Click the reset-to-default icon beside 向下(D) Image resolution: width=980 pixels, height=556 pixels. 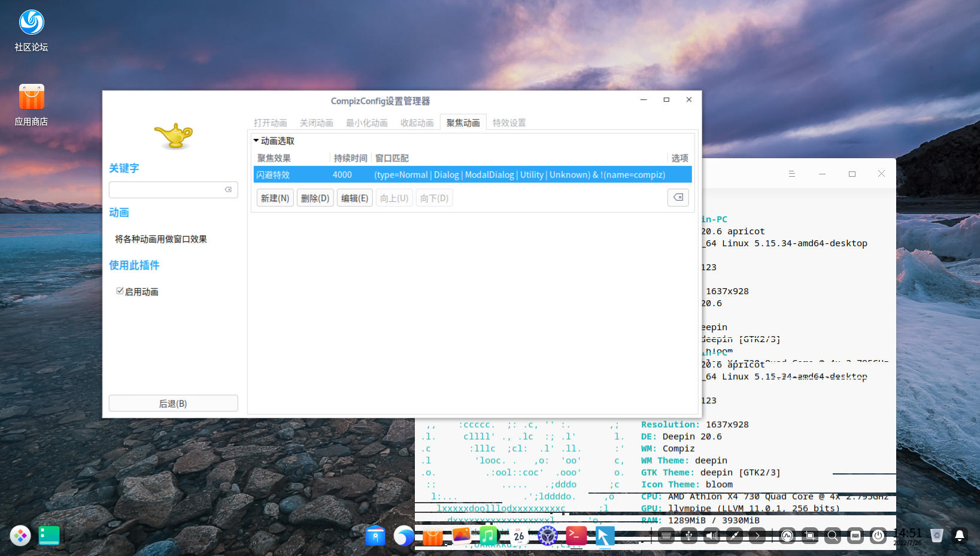click(678, 198)
